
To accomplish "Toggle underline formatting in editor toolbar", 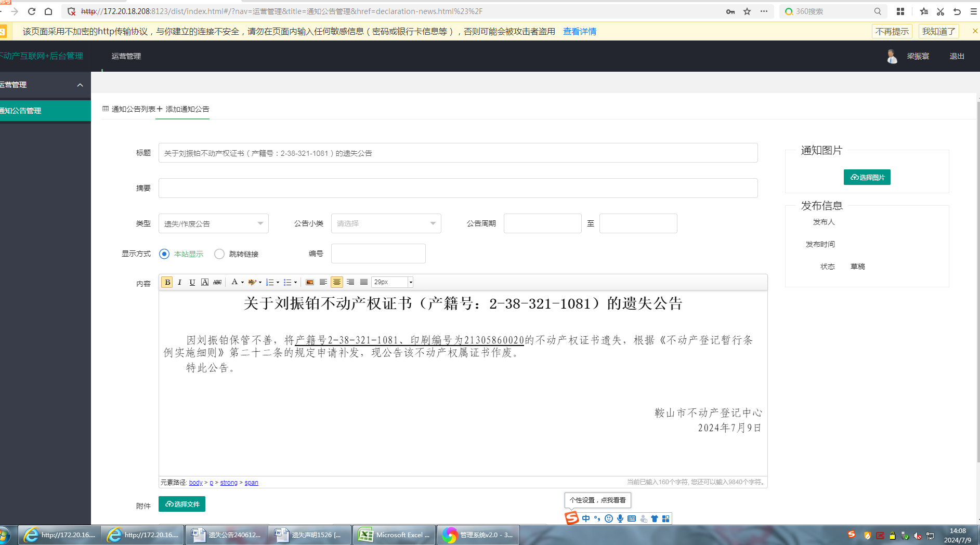I will tap(192, 282).
